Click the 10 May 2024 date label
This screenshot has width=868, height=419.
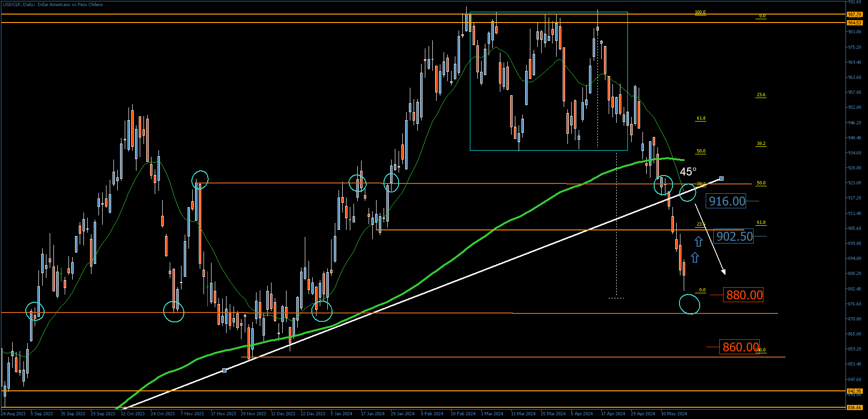coord(674,414)
